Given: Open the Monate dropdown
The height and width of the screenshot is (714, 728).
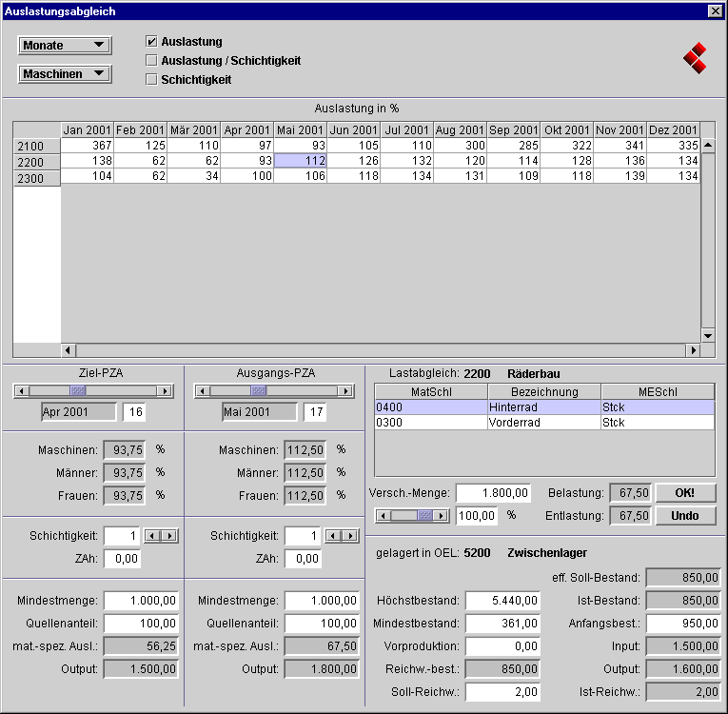Looking at the screenshot, I should 65,46.
